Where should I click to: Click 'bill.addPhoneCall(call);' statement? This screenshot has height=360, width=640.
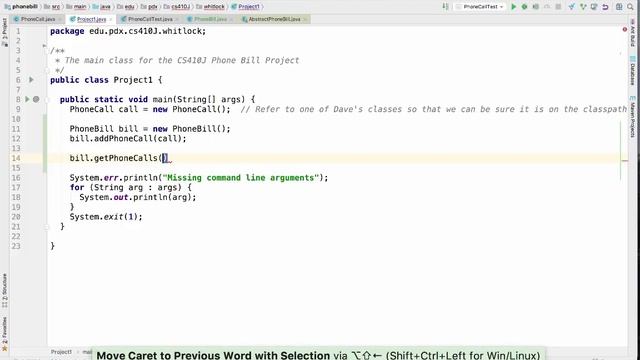[128, 138]
